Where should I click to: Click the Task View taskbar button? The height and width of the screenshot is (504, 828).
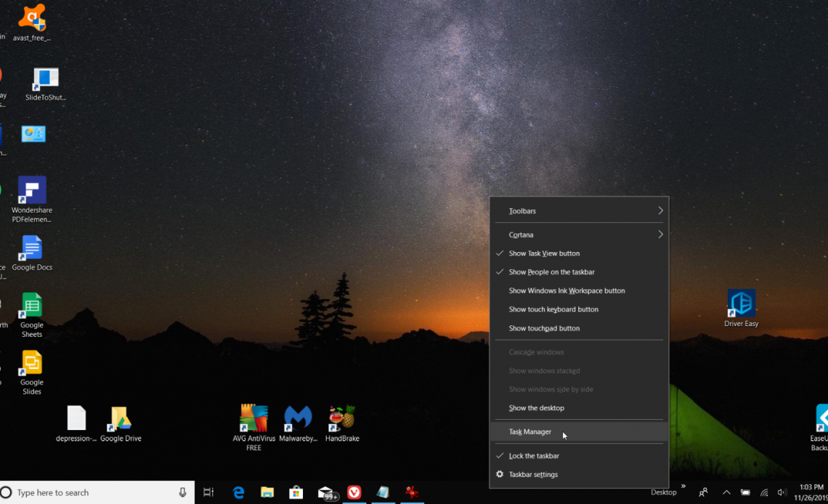pos(208,492)
